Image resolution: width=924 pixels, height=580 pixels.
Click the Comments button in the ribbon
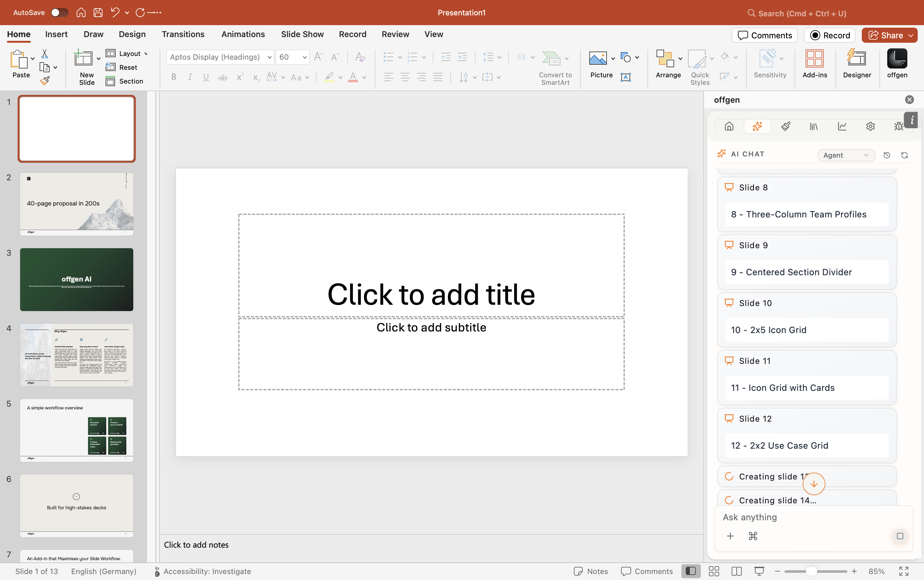[764, 35]
